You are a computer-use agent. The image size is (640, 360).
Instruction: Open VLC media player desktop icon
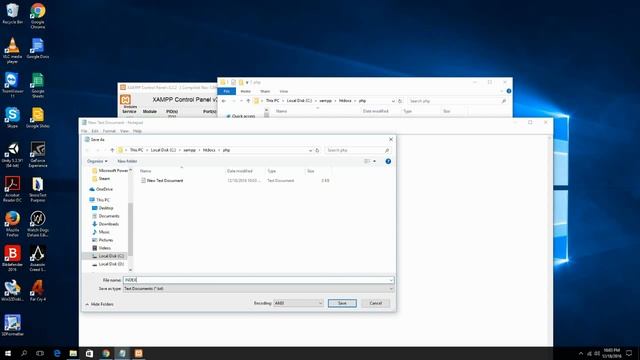(x=12, y=50)
